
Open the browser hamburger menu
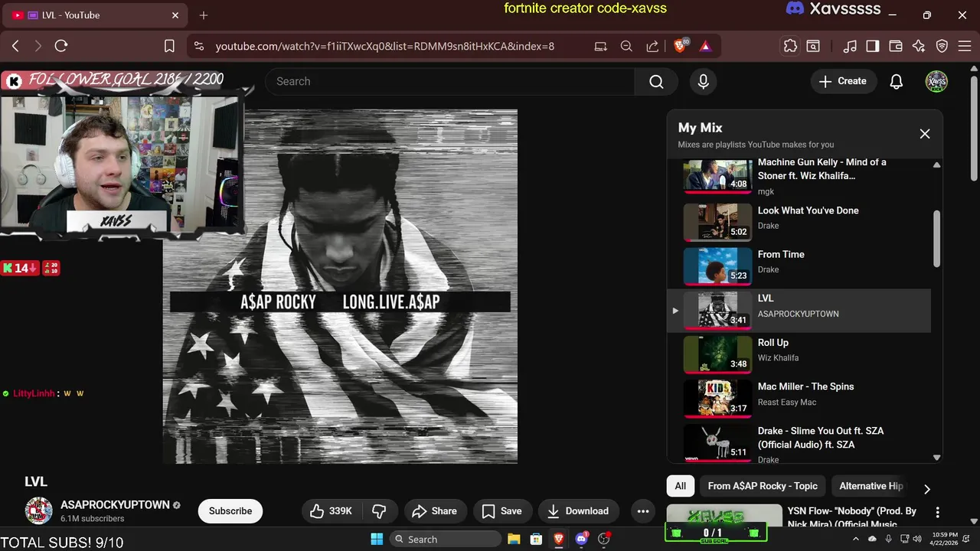point(964,46)
